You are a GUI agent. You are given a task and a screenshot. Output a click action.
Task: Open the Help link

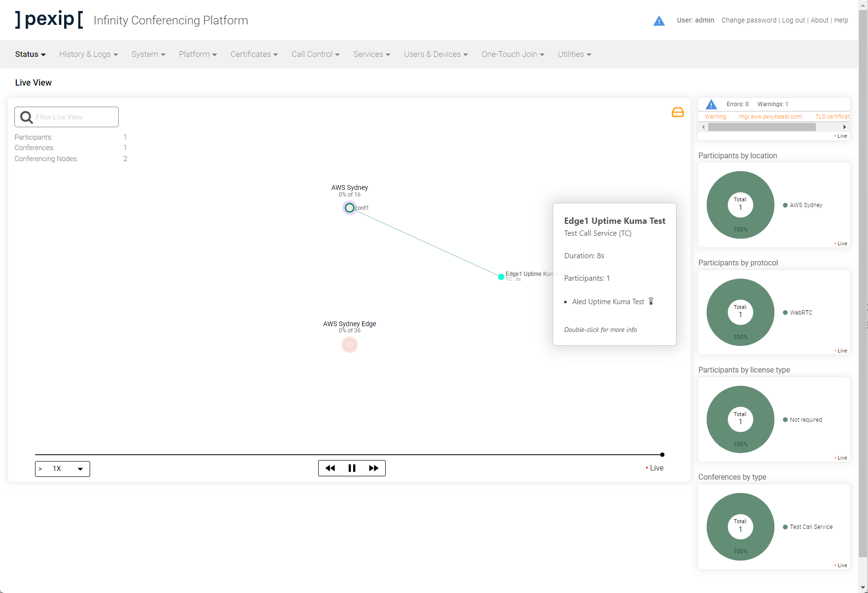pyautogui.click(x=841, y=20)
